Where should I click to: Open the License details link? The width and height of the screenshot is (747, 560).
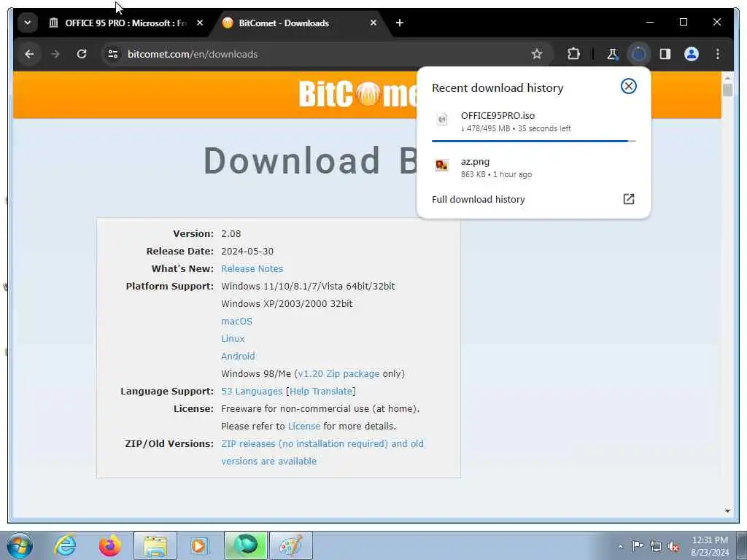point(304,426)
